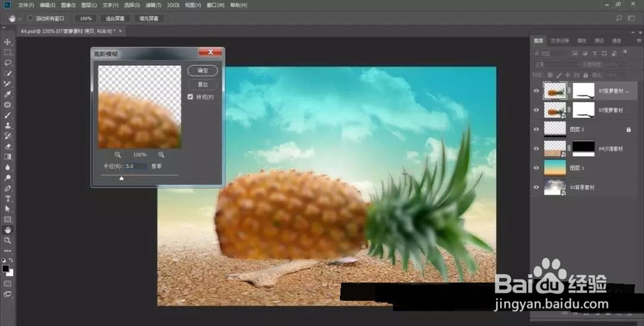
Task: Hide the 图层 2 layer
Action: tap(536, 129)
